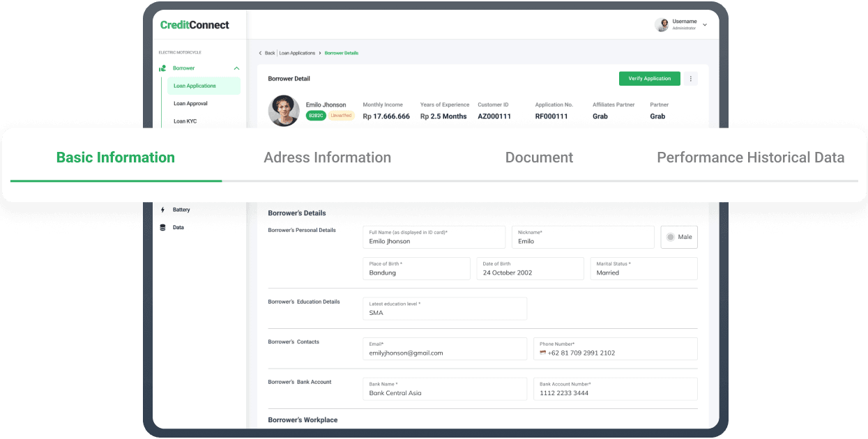The height and width of the screenshot is (439, 868).
Task: Click the back arrow in the breadcrumb
Action: (259, 52)
